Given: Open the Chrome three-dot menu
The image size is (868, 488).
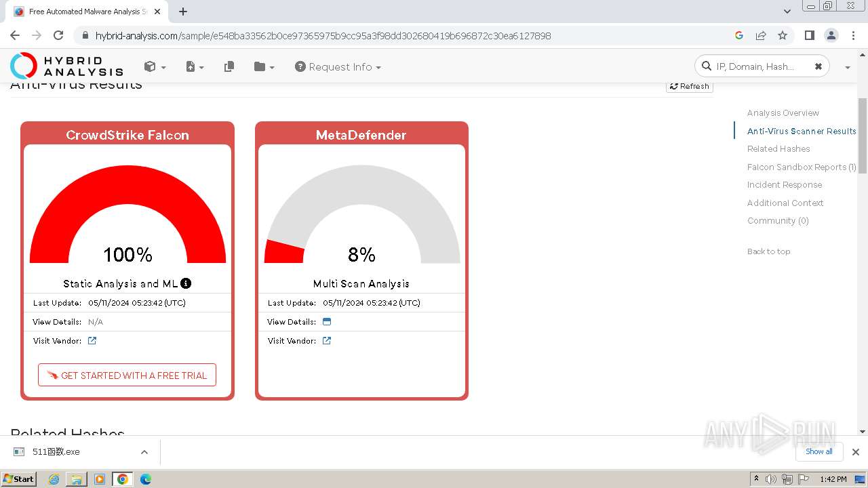Looking at the screenshot, I should tap(852, 35).
